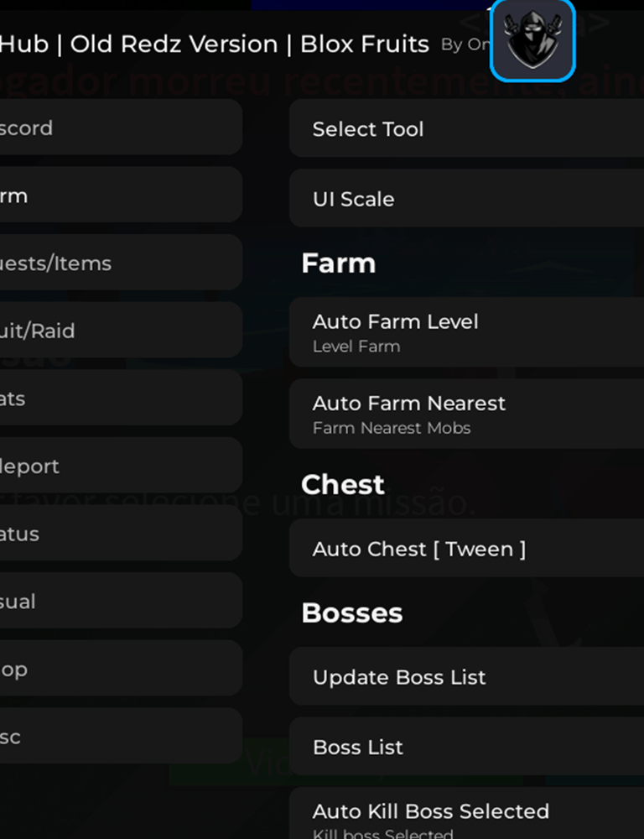
Task: Open the UI Scale option
Action: (466, 199)
